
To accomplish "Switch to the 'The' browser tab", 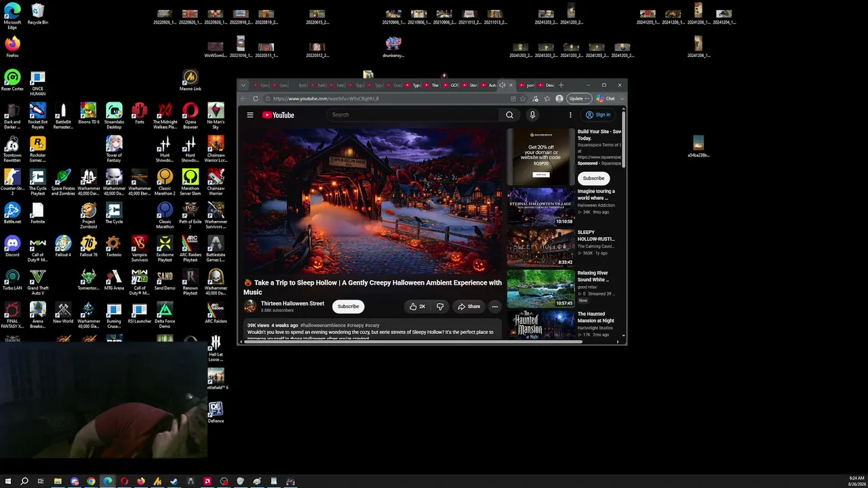I will tap(433, 85).
